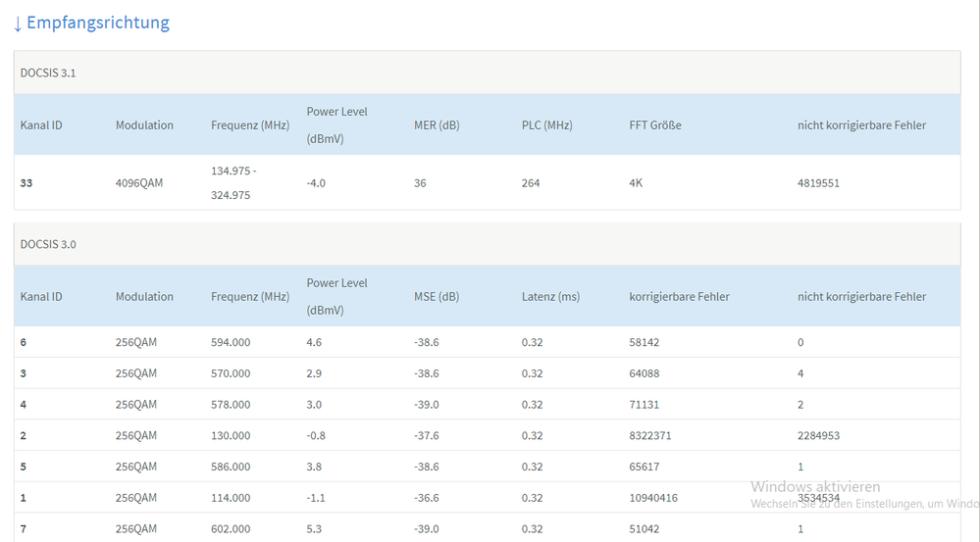
Task: Select the 594.000 frequency cell
Action: tap(231, 342)
